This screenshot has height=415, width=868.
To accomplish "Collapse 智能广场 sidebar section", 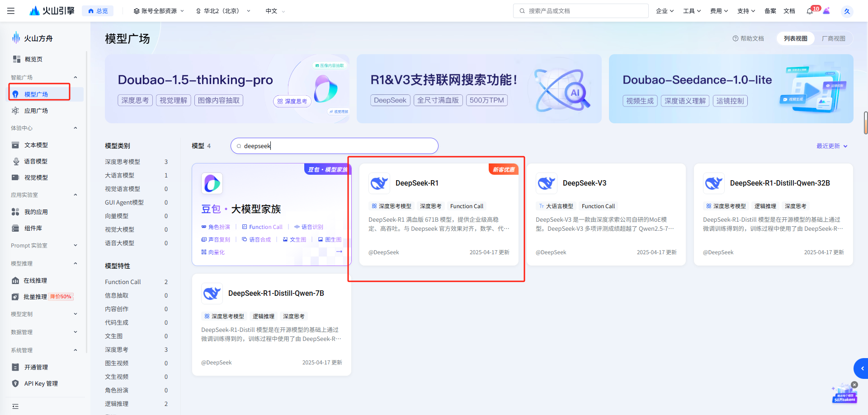I will (x=75, y=77).
